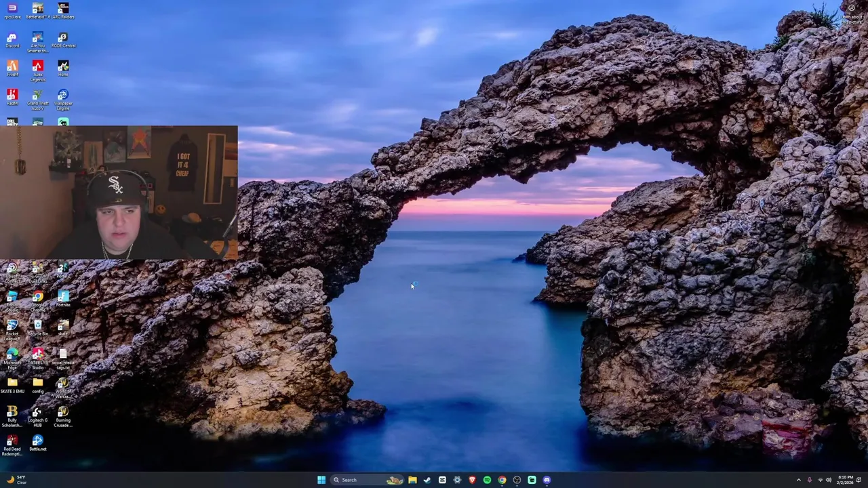868x488 pixels.
Task: Open Wallpaper Engine desktop shortcut
Action: [x=63, y=100]
